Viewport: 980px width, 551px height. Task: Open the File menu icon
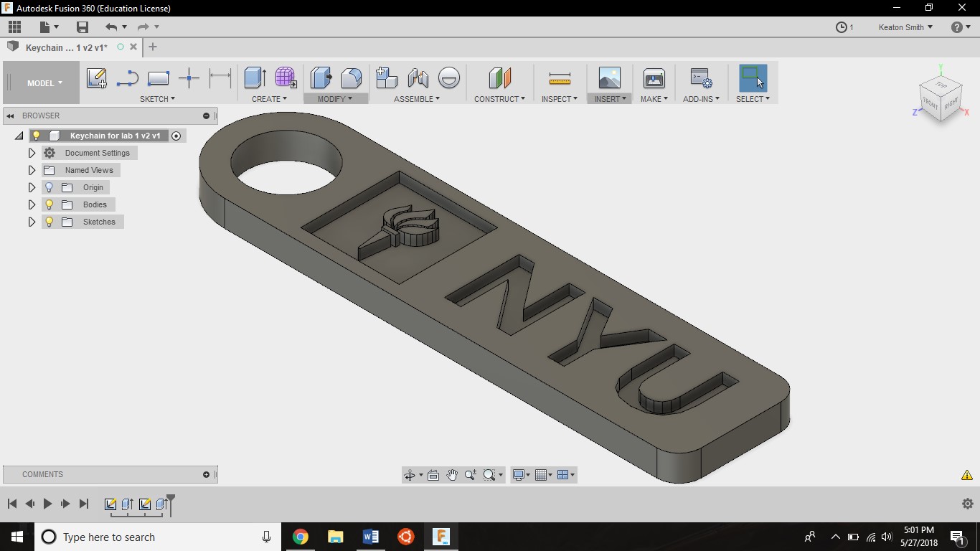(x=48, y=27)
